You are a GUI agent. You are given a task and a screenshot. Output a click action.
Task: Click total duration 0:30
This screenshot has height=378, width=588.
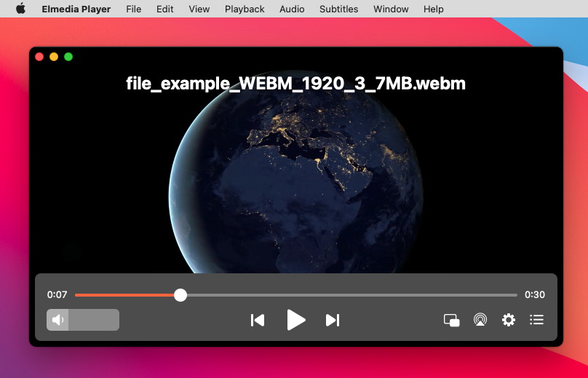(535, 295)
